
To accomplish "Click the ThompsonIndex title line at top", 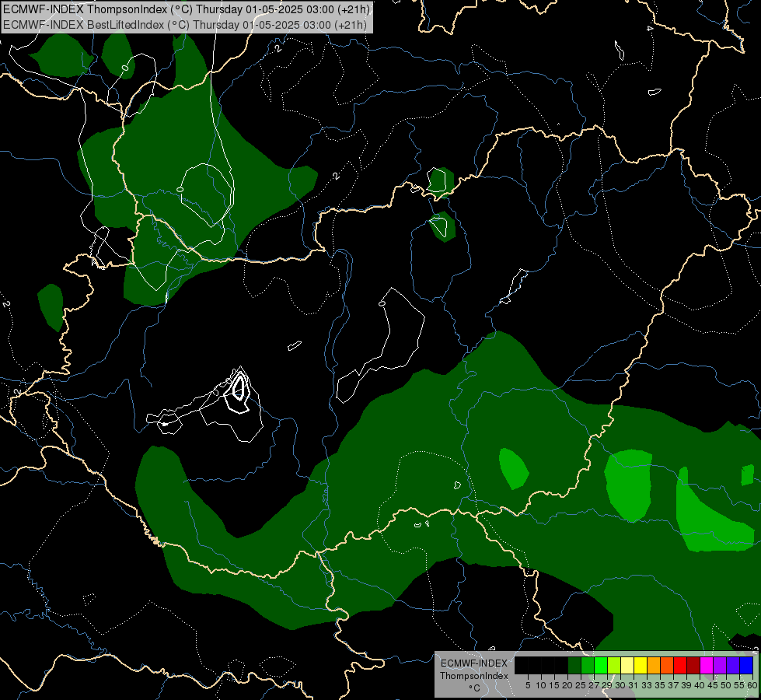I will (187, 9).
